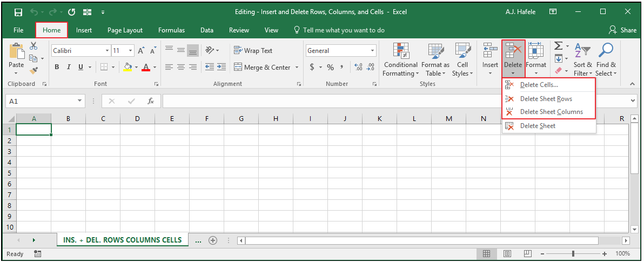Open the Orientation text angle tool
This screenshot has height=262, width=644.
click(210, 50)
